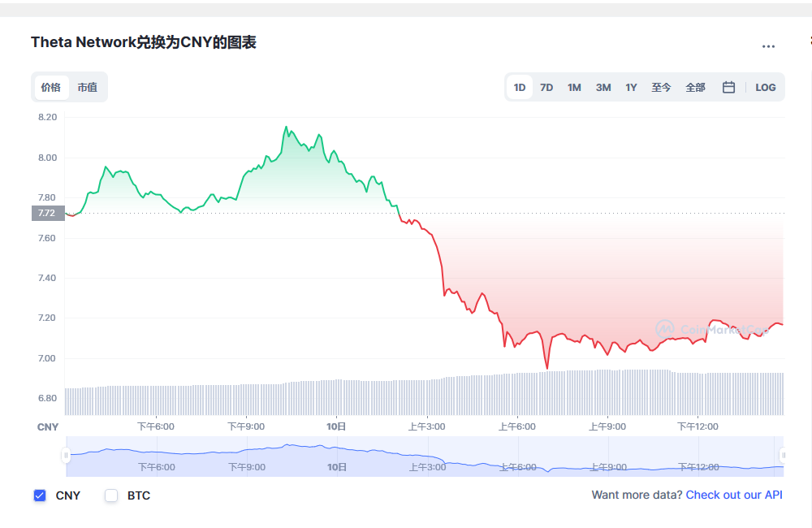Click the CNY axis unit label

48,427
